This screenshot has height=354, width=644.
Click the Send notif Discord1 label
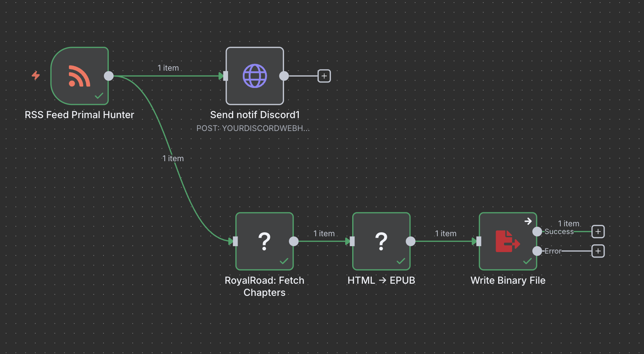(x=255, y=115)
